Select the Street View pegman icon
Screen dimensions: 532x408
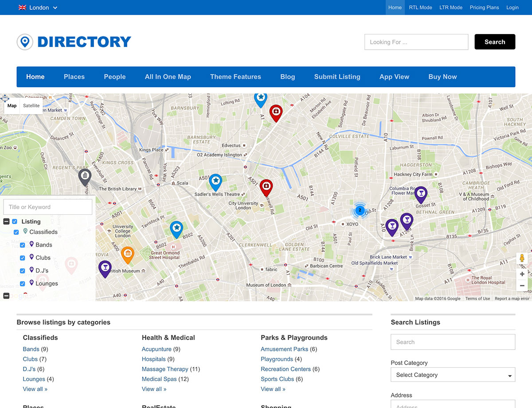click(522, 259)
